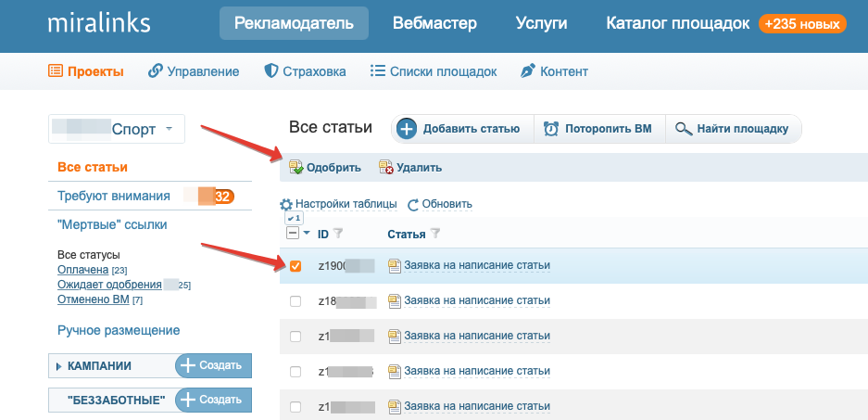This screenshot has height=420, width=868.
Task: Click the Списки площадок list icon
Action: click(x=377, y=70)
